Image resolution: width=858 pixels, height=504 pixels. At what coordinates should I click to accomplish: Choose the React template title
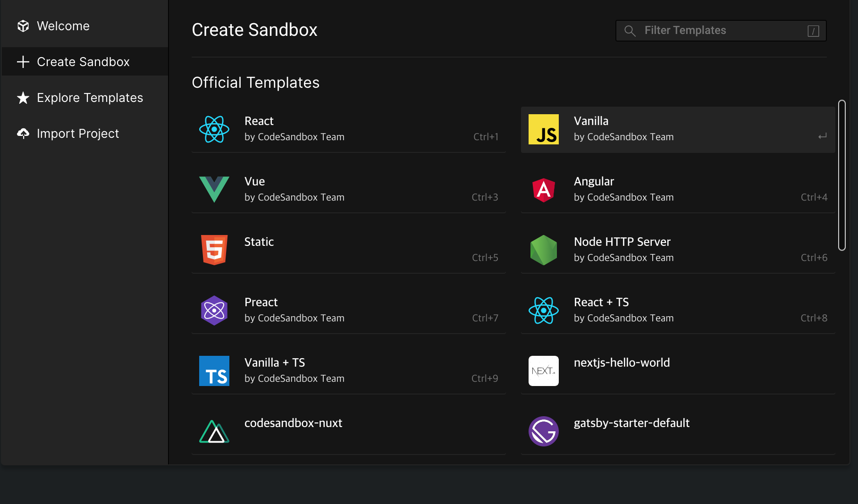tap(259, 121)
